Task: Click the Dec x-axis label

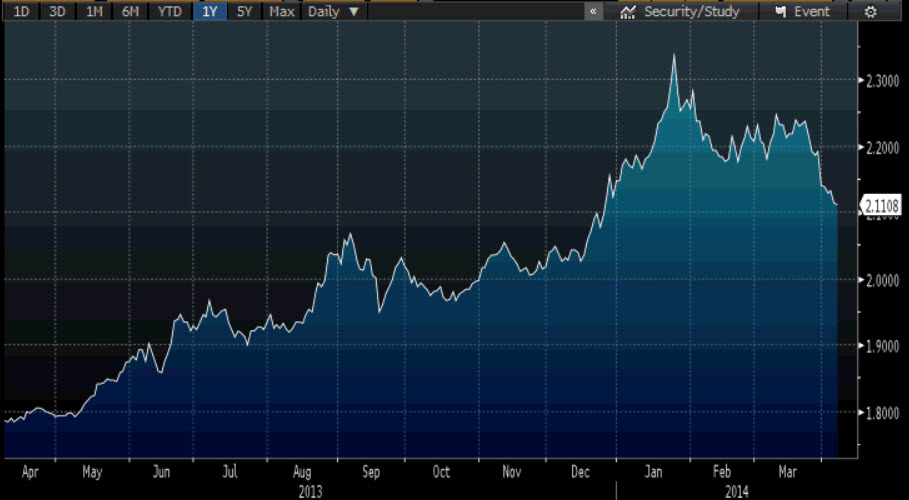Action: 580,472
